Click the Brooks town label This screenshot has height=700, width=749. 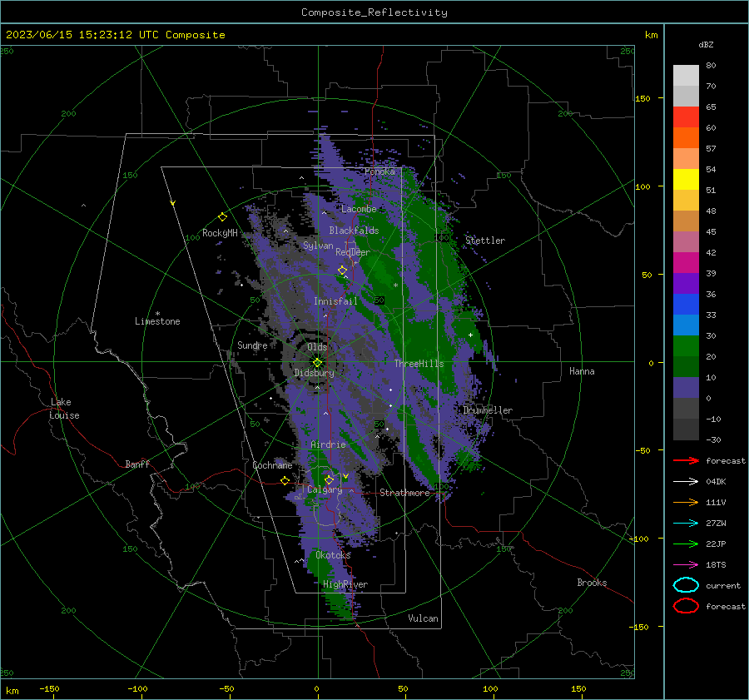(x=592, y=583)
